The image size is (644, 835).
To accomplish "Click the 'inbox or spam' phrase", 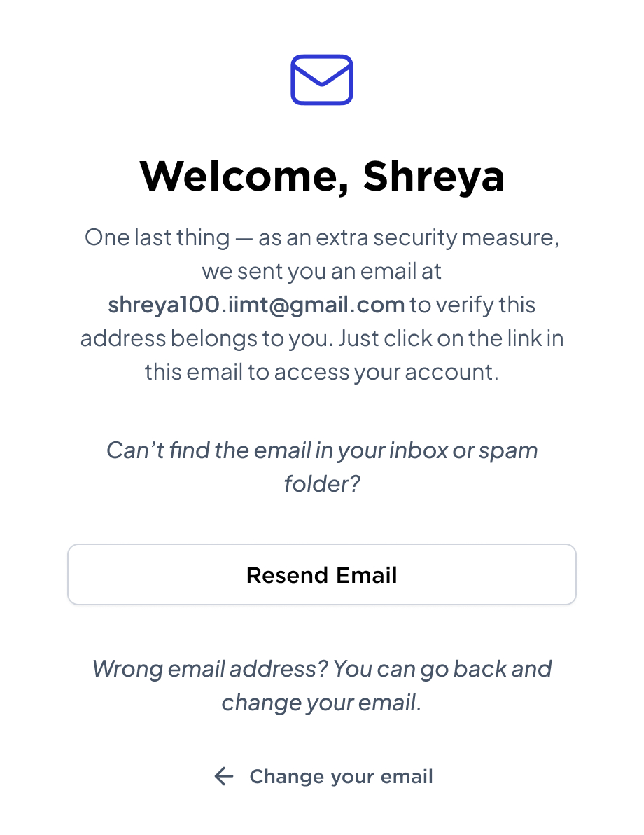I will 463,451.
